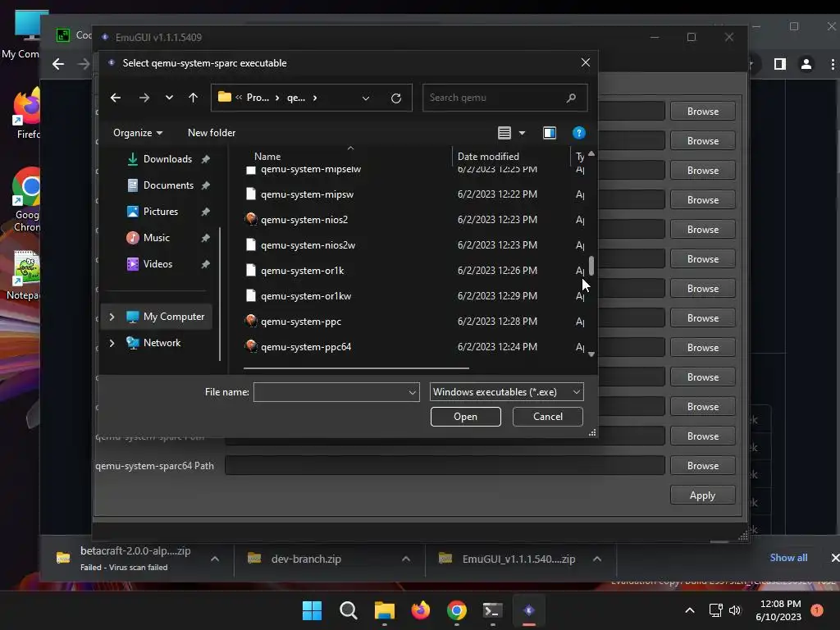The height and width of the screenshot is (630, 840).
Task: Open Downloads in the navigation pane
Action: click(167, 159)
